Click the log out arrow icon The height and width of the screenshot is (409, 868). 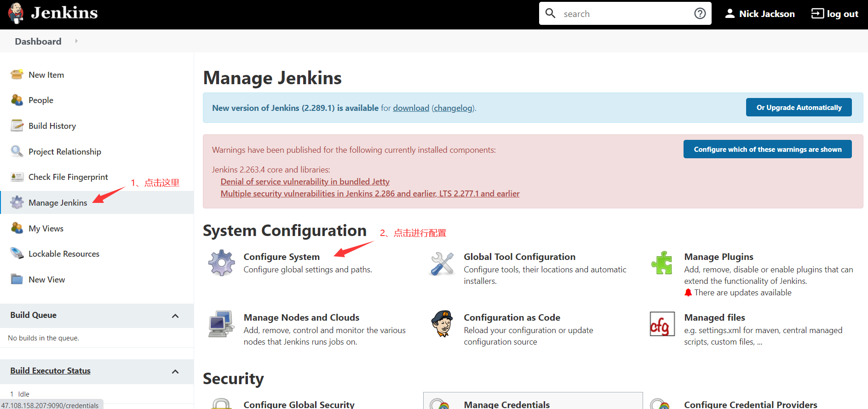[817, 13]
